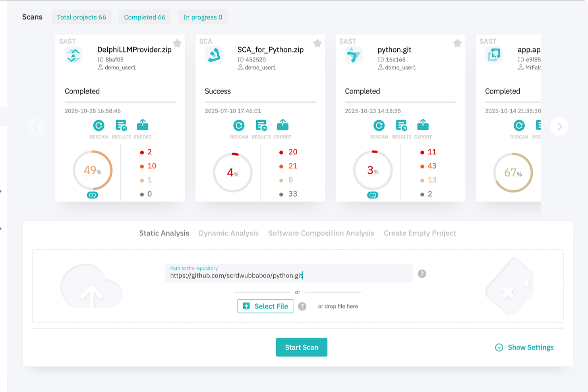The image size is (588, 392).
Task: Expand Show Settings
Action: pos(524,348)
